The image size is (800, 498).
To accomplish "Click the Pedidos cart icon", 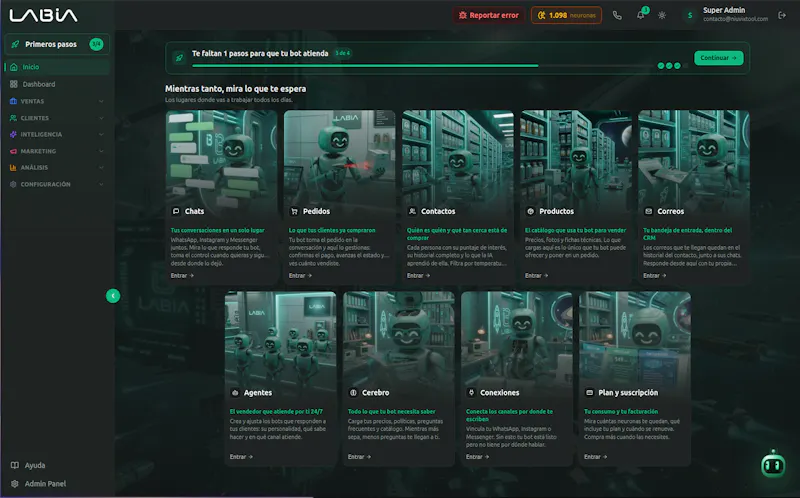I will click(294, 211).
